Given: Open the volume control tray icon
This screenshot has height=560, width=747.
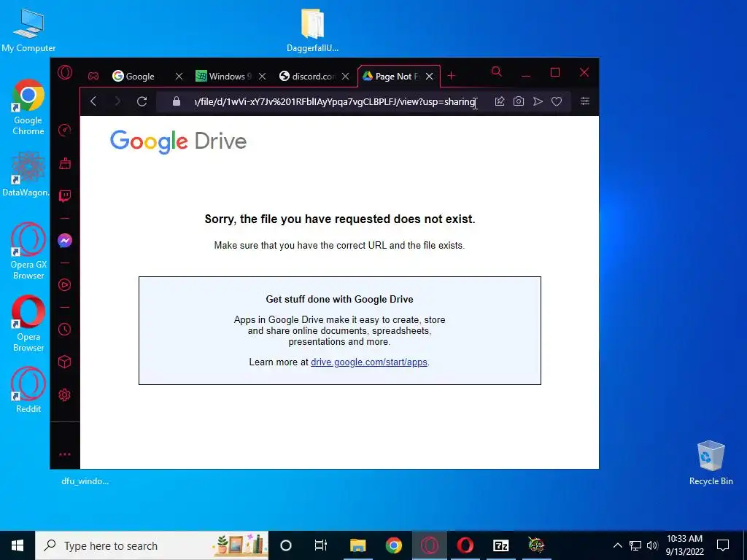Looking at the screenshot, I should 652,545.
